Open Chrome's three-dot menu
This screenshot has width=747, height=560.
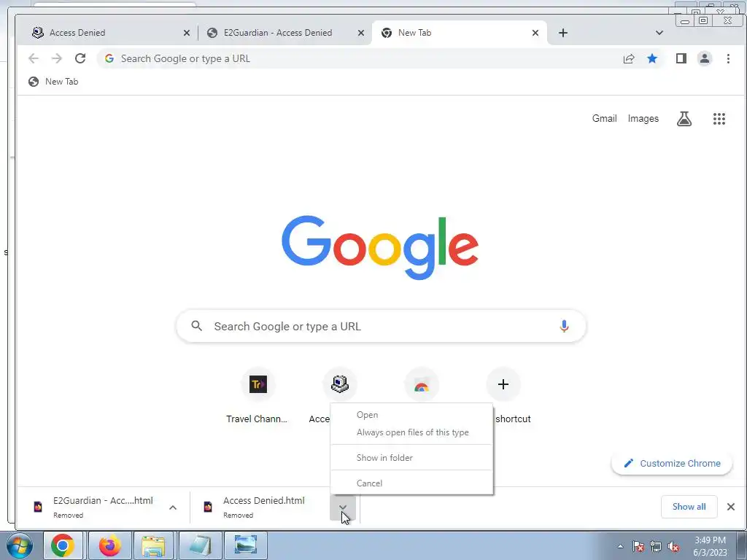tap(728, 58)
